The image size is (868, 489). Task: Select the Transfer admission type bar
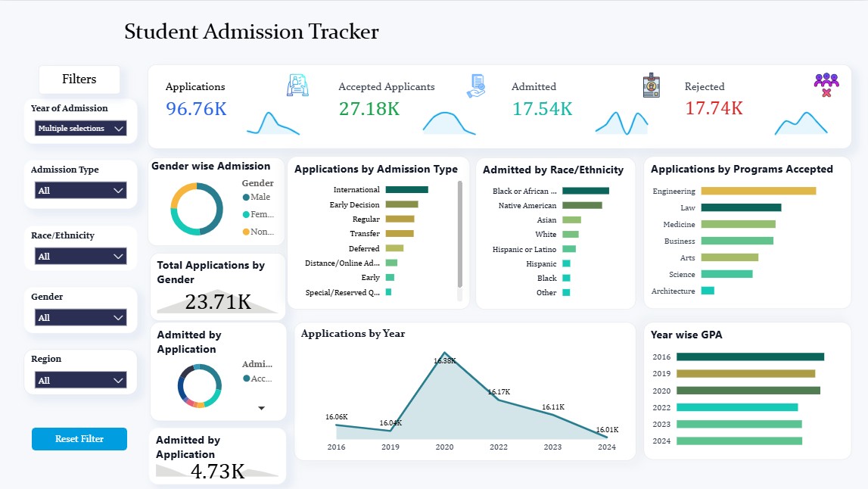point(400,234)
